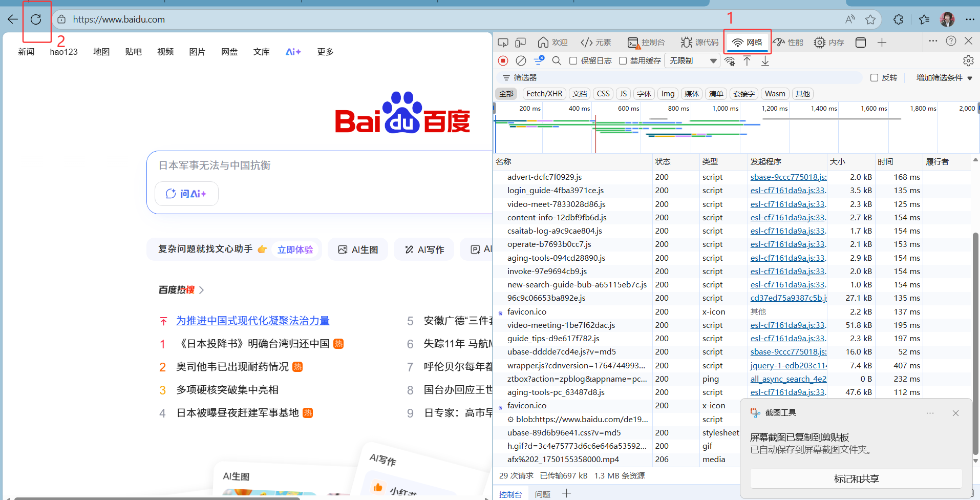980x500 pixels.
Task: Select the Img request filter
Action: 668,94
